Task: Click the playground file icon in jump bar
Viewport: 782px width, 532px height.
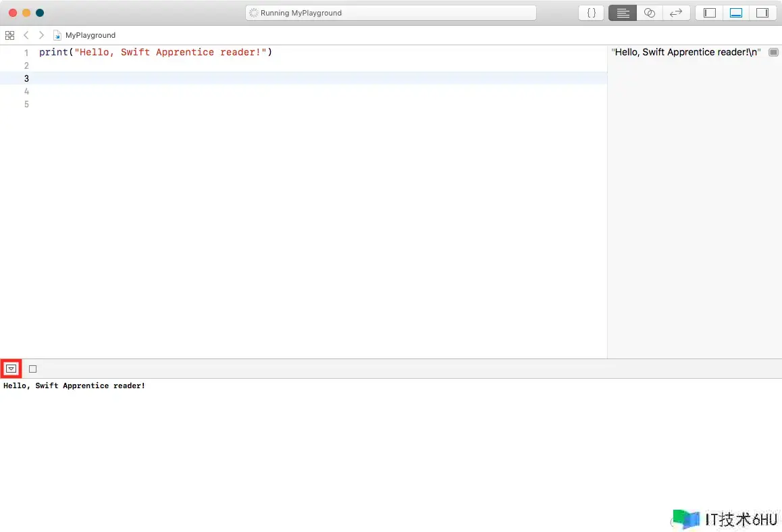Action: click(57, 35)
